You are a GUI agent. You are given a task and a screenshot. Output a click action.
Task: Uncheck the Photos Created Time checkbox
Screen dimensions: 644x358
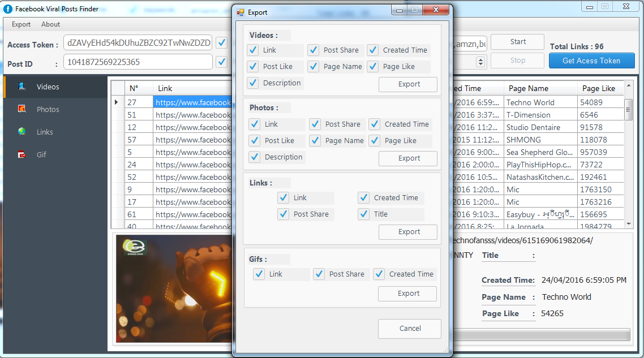pos(375,124)
